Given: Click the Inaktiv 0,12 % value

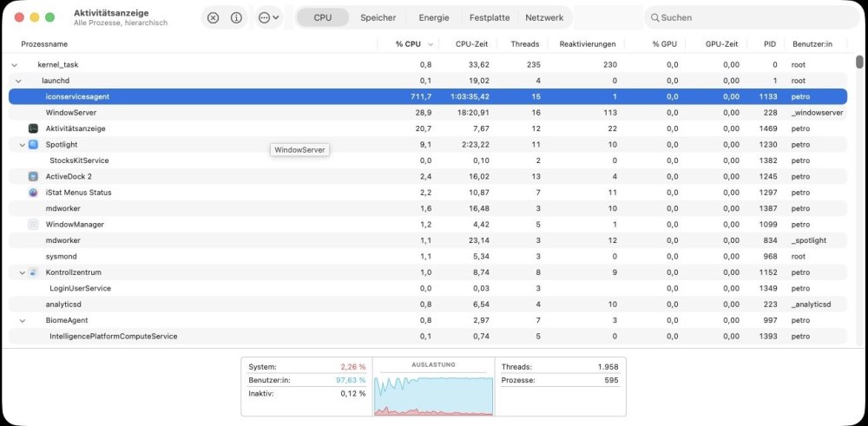Looking at the screenshot, I should point(353,394).
